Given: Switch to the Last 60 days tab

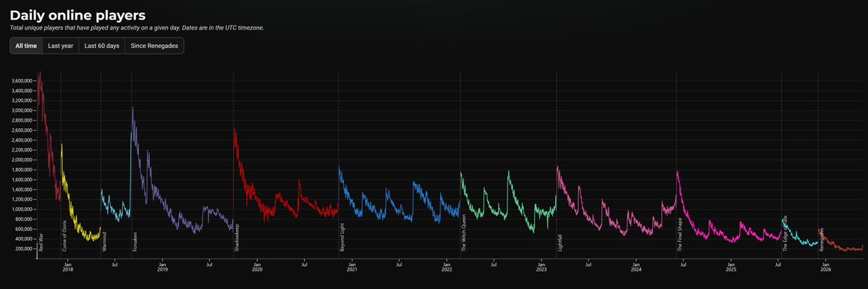Looking at the screenshot, I should click(x=102, y=46).
